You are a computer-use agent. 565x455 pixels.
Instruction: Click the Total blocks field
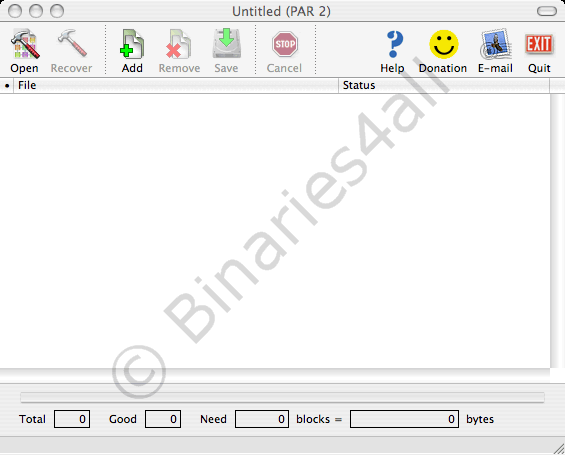pyautogui.click(x=72, y=419)
